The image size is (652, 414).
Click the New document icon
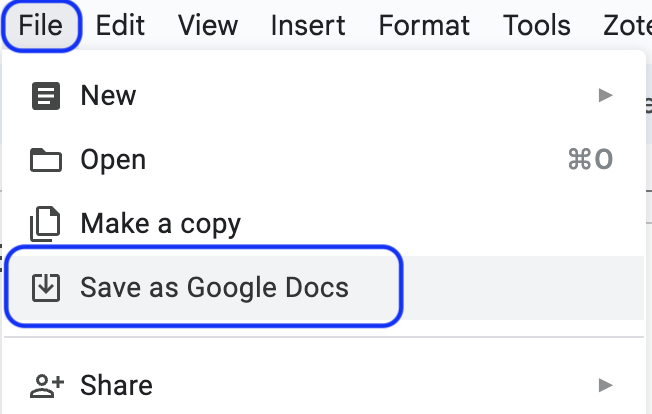point(46,96)
